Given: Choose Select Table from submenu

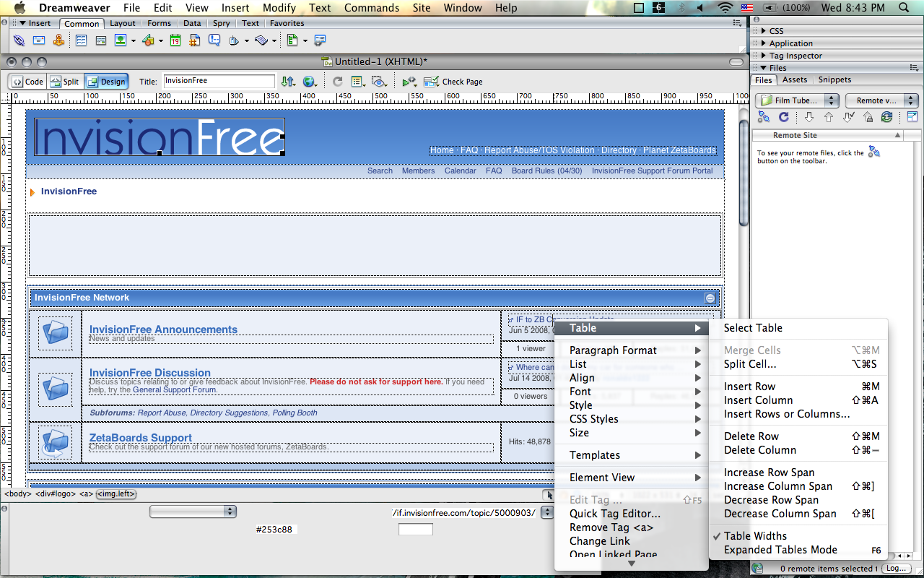Looking at the screenshot, I should (798, 328).
